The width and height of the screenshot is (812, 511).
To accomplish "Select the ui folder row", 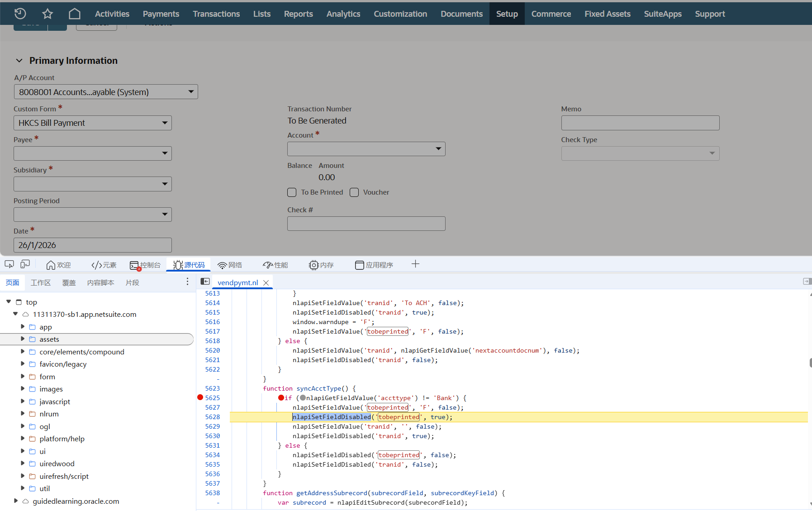I will 97,451.
